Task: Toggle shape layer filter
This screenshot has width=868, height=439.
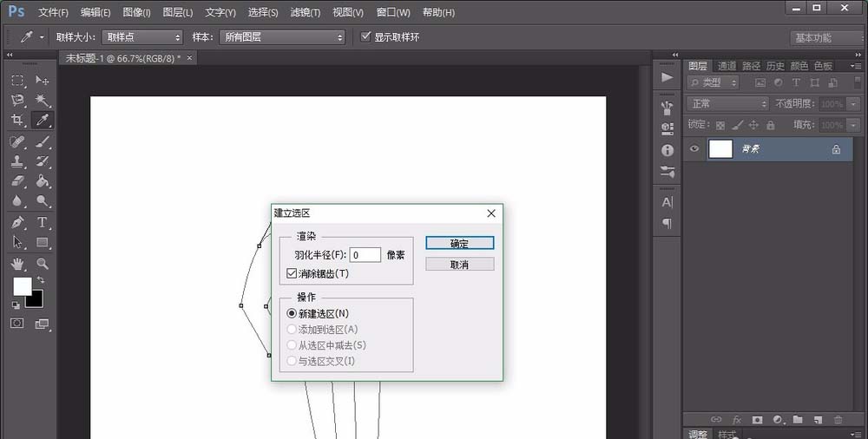Action: click(814, 82)
